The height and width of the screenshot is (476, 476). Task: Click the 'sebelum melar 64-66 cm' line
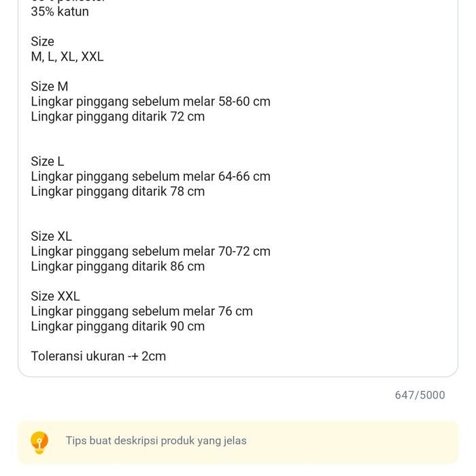(150, 176)
